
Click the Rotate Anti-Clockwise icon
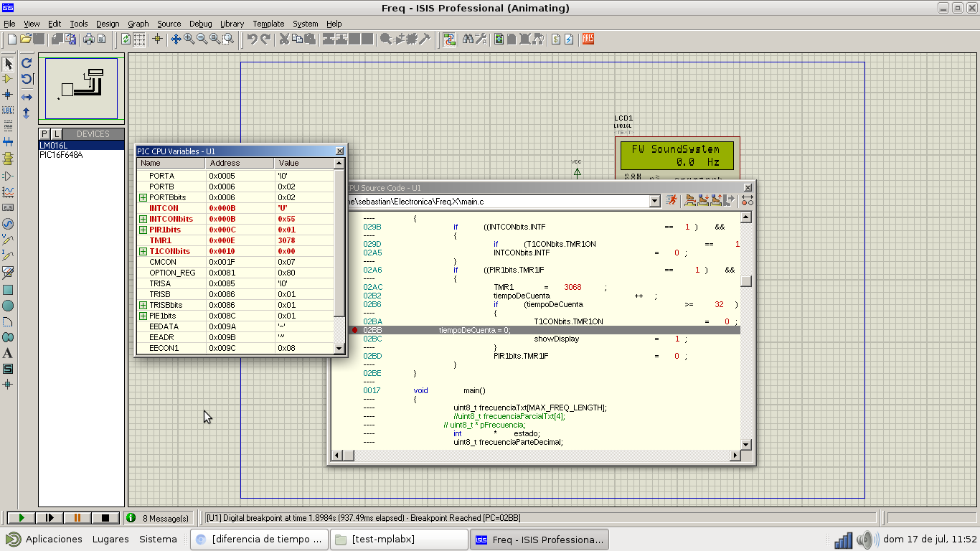pyautogui.click(x=27, y=79)
